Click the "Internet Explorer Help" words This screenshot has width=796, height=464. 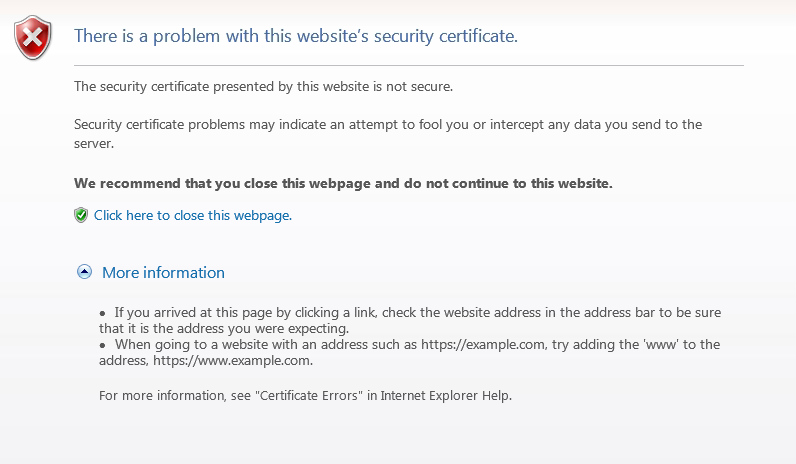445,395
